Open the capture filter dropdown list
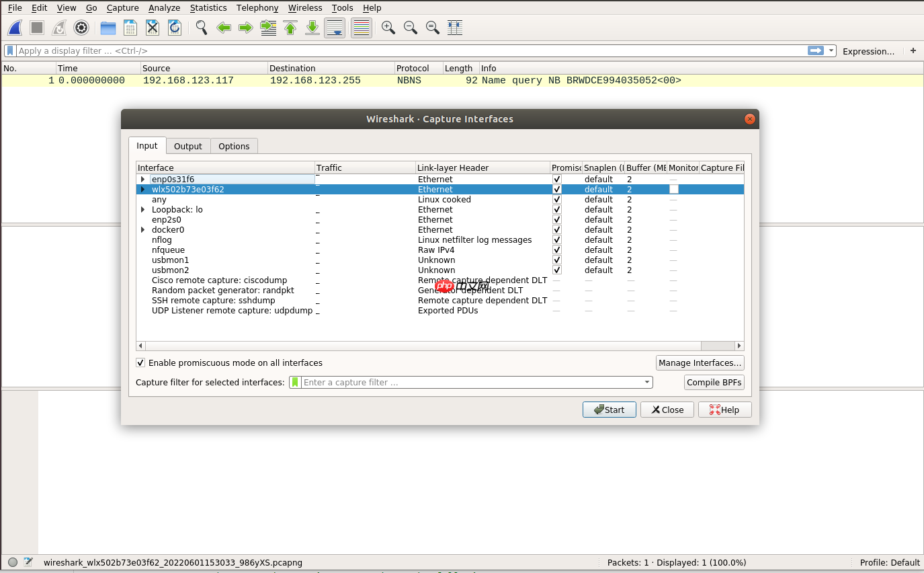This screenshot has width=924, height=573. tap(647, 382)
